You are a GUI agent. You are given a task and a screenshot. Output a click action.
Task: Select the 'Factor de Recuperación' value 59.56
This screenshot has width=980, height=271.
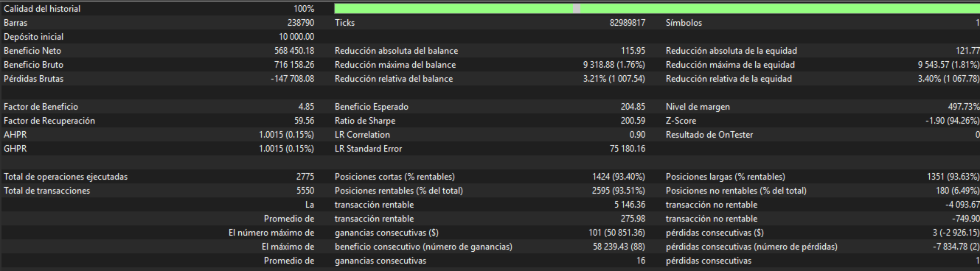coord(304,121)
